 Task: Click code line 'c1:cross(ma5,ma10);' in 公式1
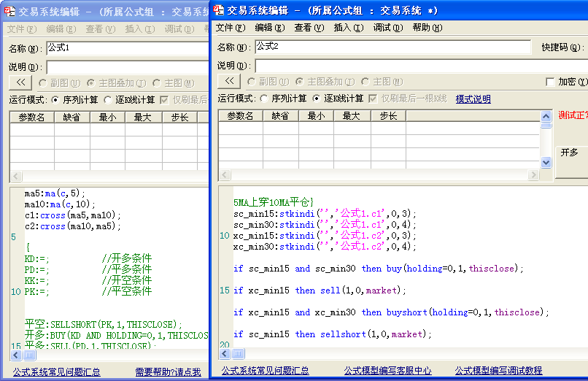pyautogui.click(x=73, y=215)
